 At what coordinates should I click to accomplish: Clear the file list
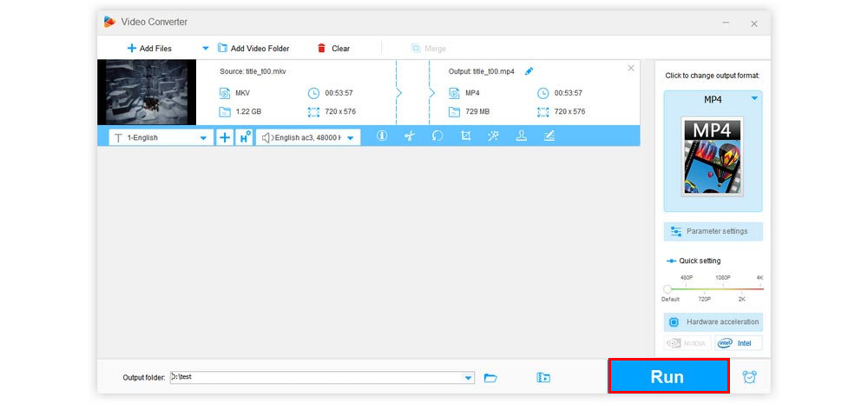click(x=333, y=48)
